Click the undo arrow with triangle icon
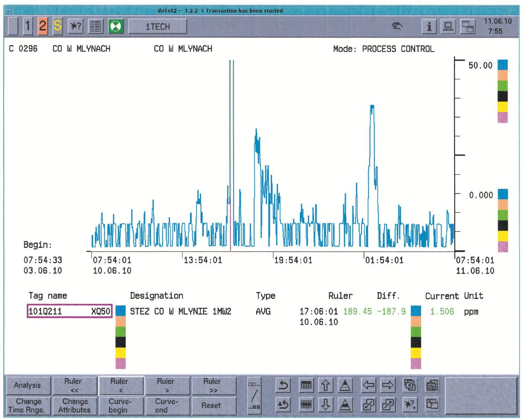Screen dimensions: 523x420 point(283,405)
